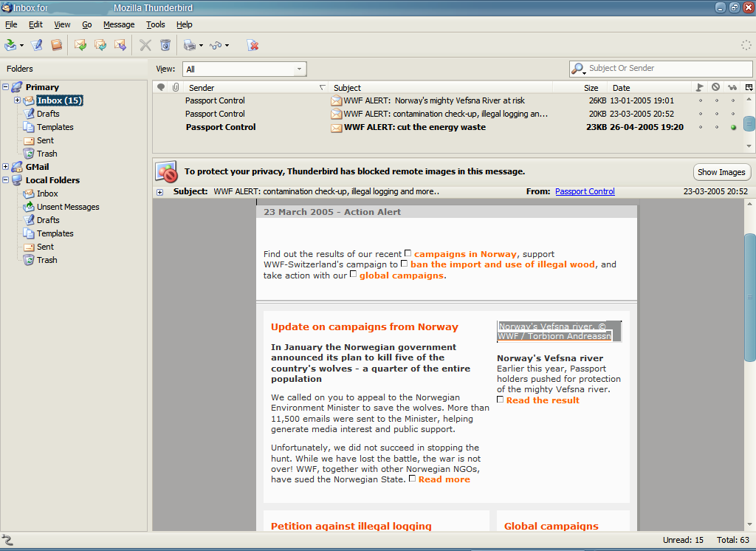Follow the 'campaigns in Norway' link

[465, 254]
